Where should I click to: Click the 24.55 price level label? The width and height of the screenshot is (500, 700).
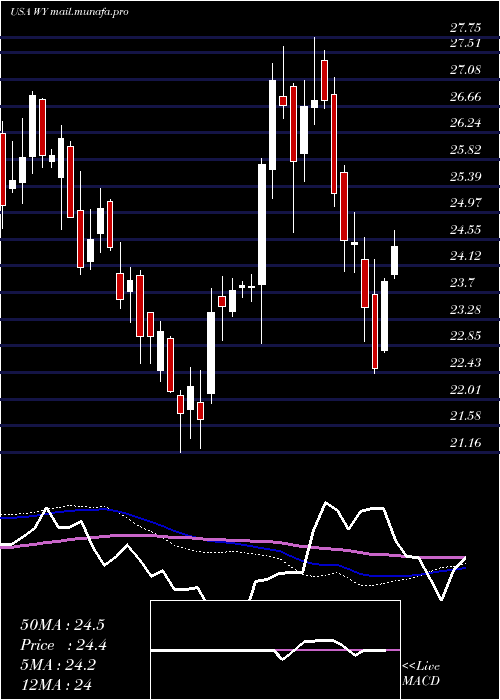(466, 230)
